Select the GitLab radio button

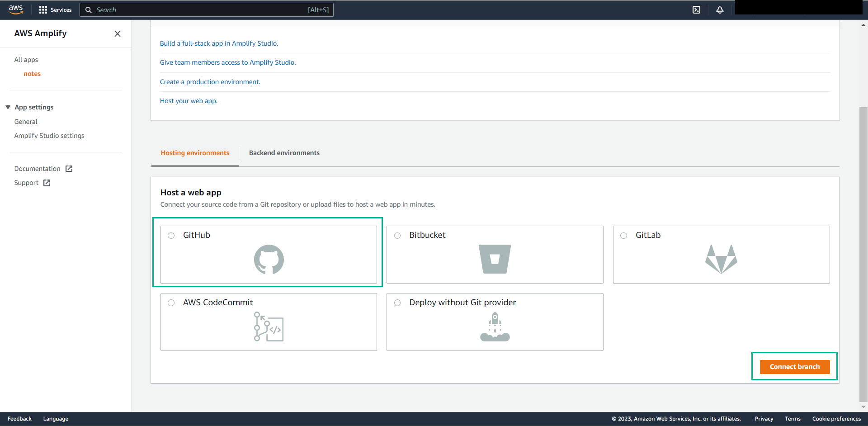[624, 236]
